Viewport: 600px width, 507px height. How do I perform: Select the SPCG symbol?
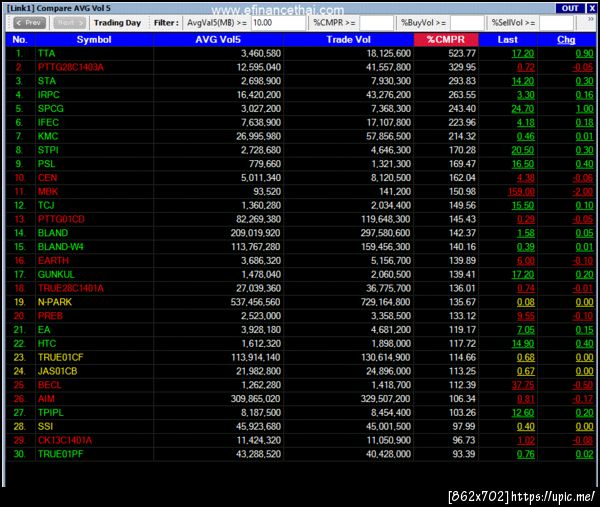pyautogui.click(x=51, y=109)
